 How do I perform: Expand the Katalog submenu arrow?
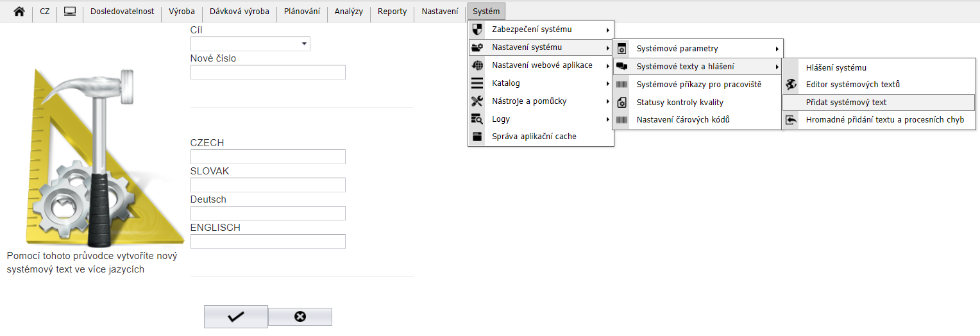tap(607, 83)
